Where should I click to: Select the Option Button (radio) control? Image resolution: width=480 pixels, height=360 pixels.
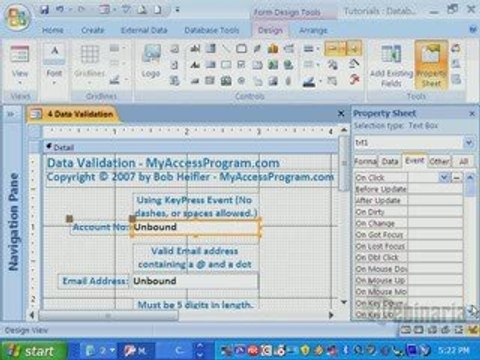tap(242, 80)
